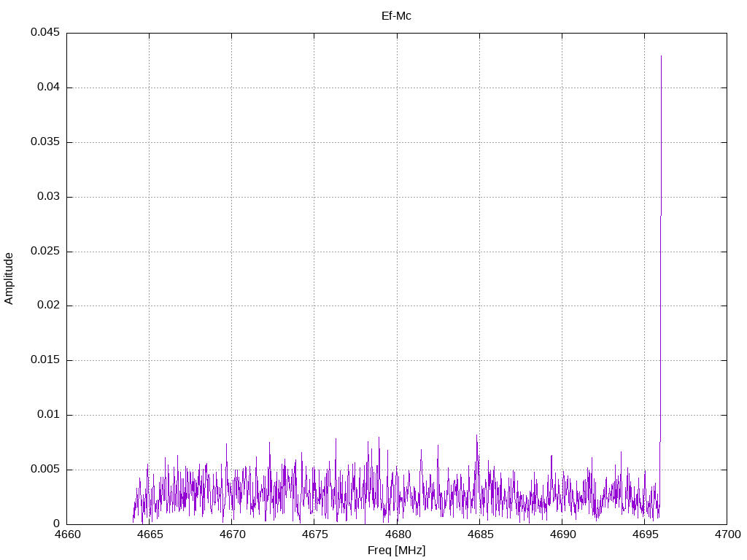Click the 0.025 y-axis tick label

(45, 251)
